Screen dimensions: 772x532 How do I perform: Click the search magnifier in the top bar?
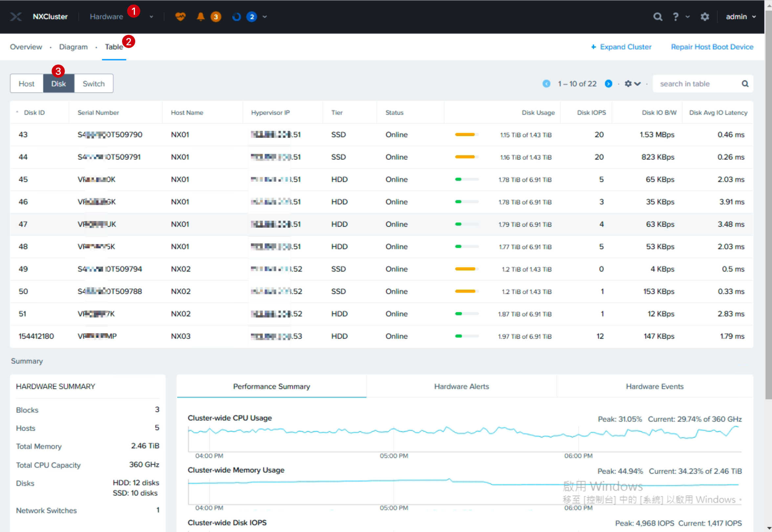pyautogui.click(x=658, y=17)
